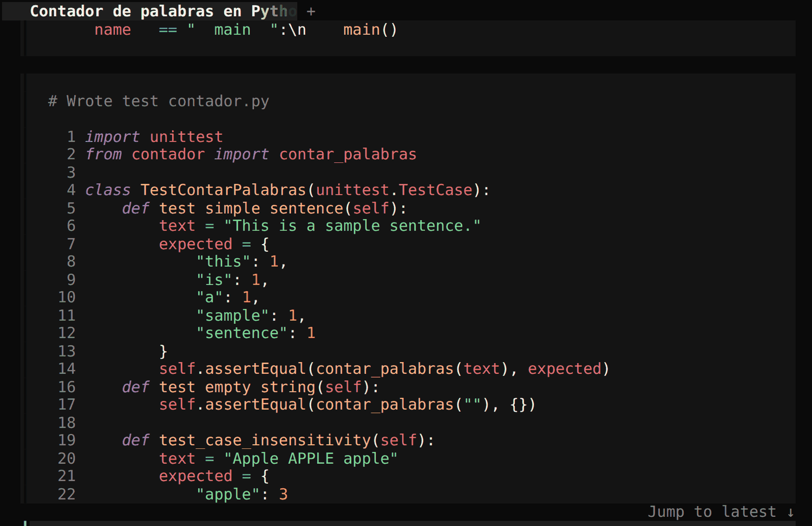The height and width of the screenshot is (526, 812).
Task: Jump to latest output
Action: [x=721, y=512]
